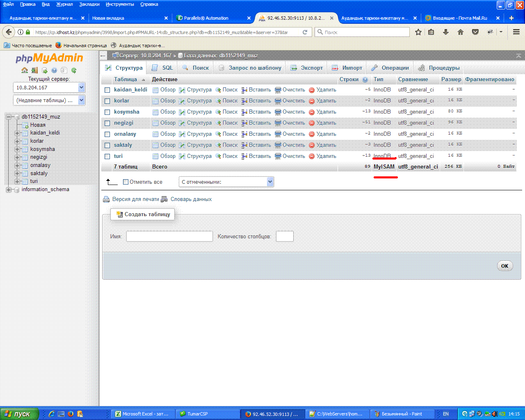
Task: Open the SQL tab
Action: click(x=162, y=68)
